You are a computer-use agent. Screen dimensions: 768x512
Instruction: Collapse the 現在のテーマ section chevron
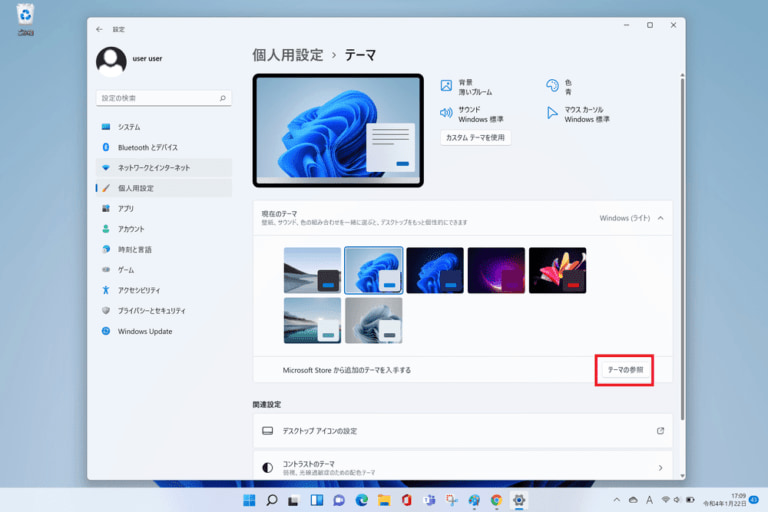point(661,218)
